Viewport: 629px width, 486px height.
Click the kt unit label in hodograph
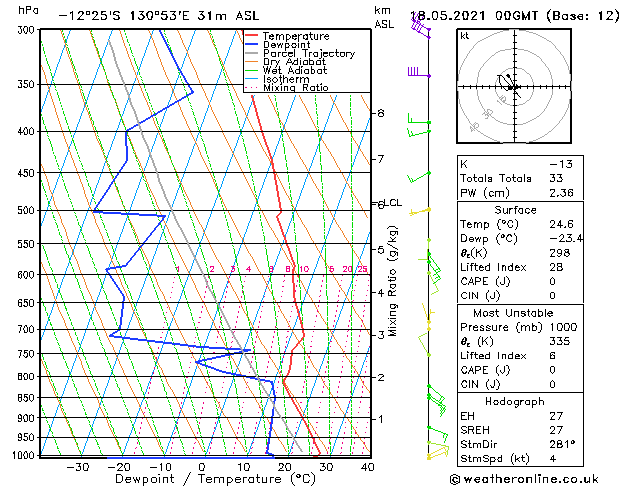click(x=465, y=36)
